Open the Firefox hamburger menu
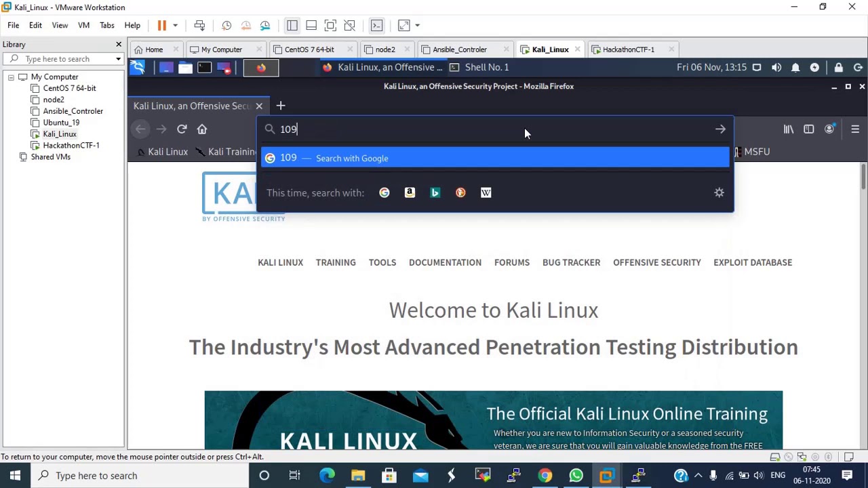Image resolution: width=868 pixels, height=488 pixels. pyautogui.click(x=855, y=129)
